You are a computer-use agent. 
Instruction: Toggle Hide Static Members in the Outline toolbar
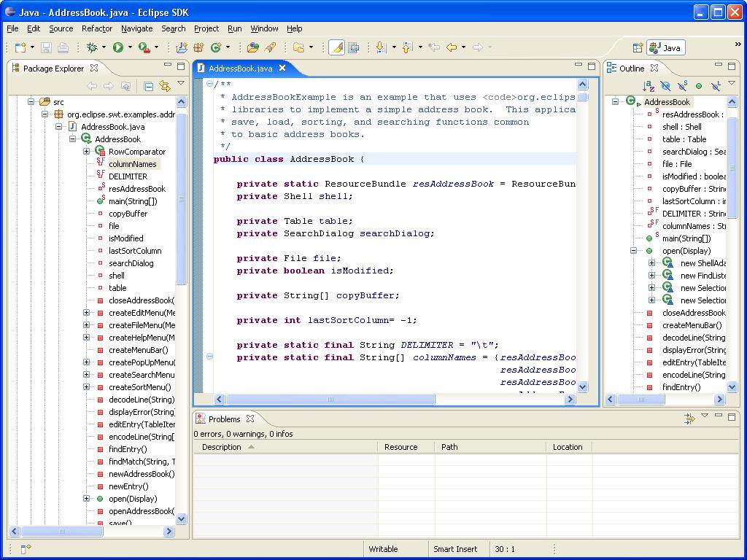point(682,86)
